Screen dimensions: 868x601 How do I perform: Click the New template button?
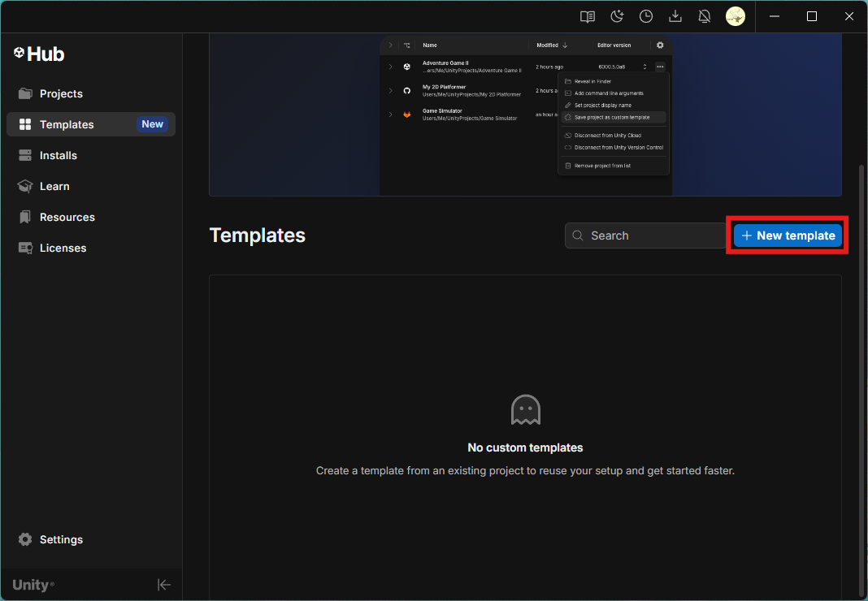pos(788,236)
